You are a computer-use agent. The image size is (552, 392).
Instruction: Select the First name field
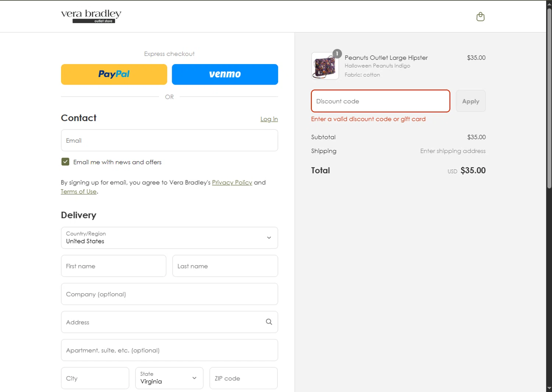[x=113, y=266]
